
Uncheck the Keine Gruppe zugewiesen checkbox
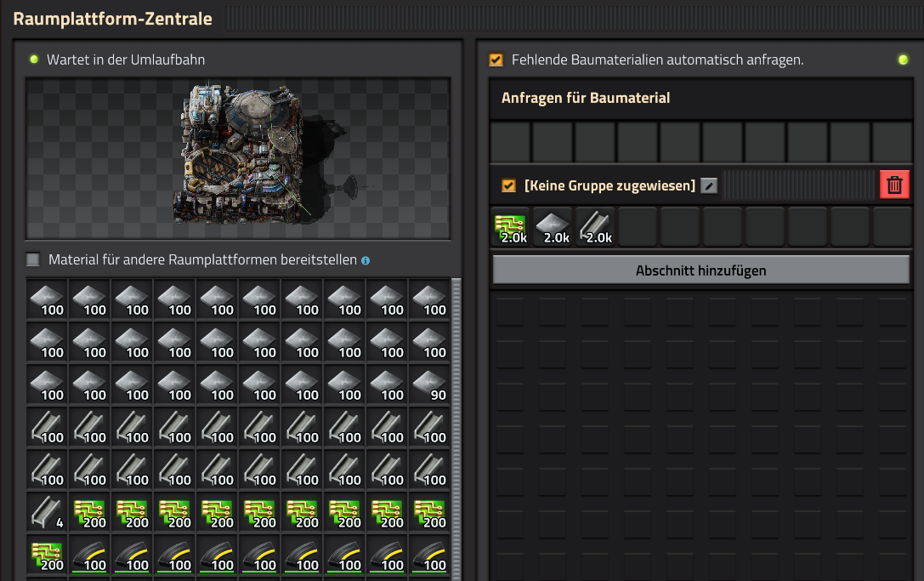(508, 185)
